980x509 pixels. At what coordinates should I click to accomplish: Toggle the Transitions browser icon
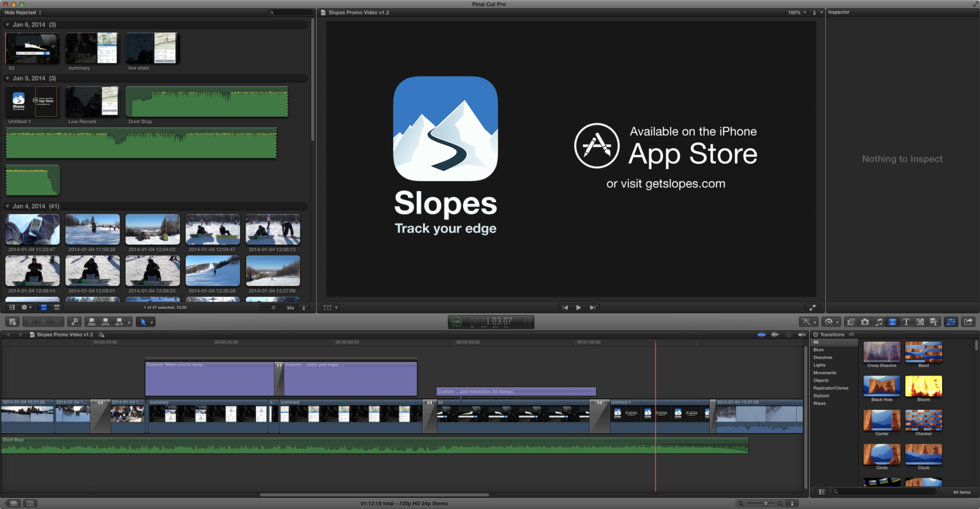[892, 322]
